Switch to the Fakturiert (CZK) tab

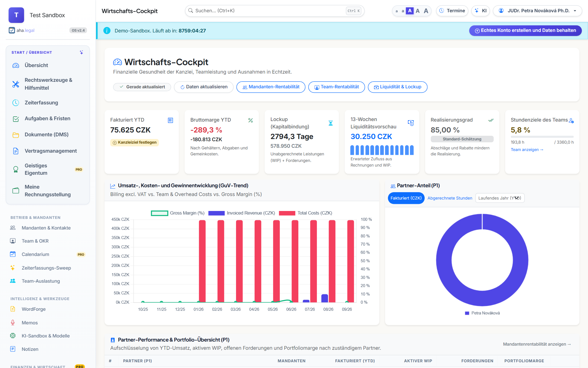(406, 198)
